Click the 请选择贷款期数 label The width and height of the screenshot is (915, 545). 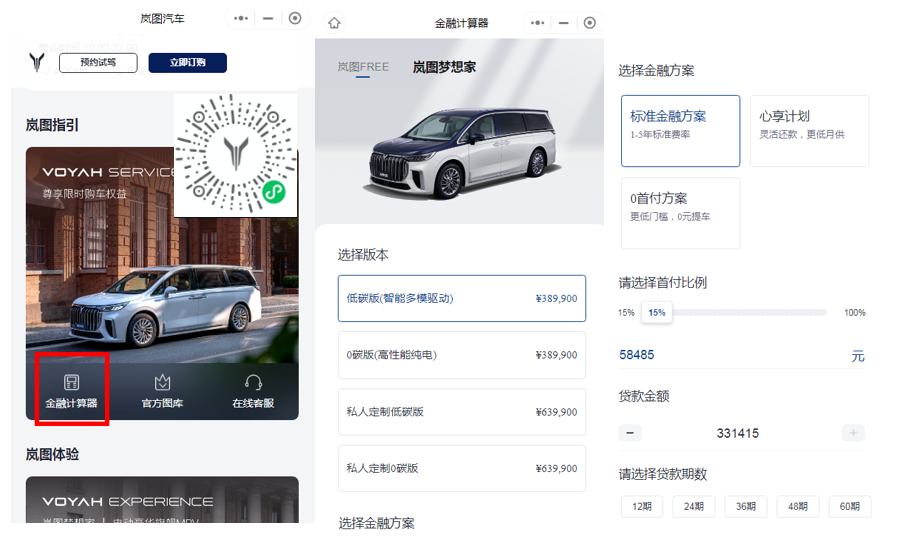(663, 474)
